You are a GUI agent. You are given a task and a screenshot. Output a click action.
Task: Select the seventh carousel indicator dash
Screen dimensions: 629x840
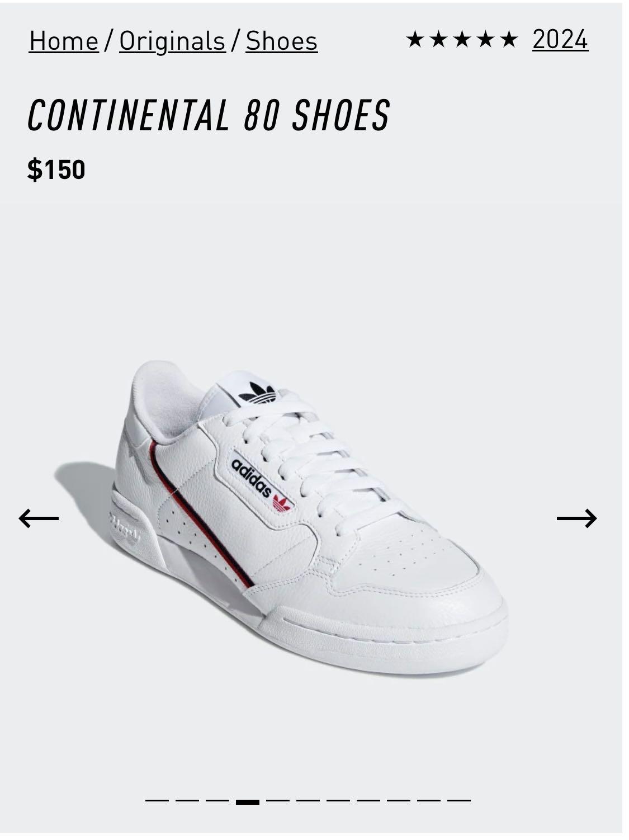(338, 801)
